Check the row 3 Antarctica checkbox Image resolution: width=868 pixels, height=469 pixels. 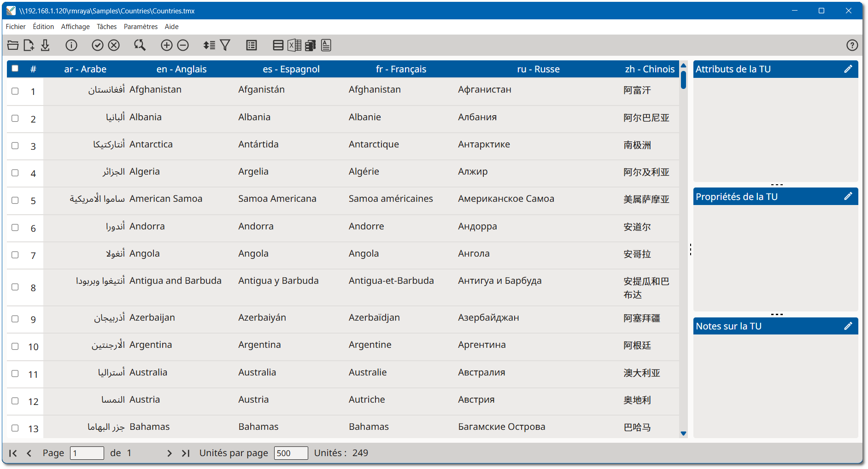pyautogui.click(x=15, y=146)
